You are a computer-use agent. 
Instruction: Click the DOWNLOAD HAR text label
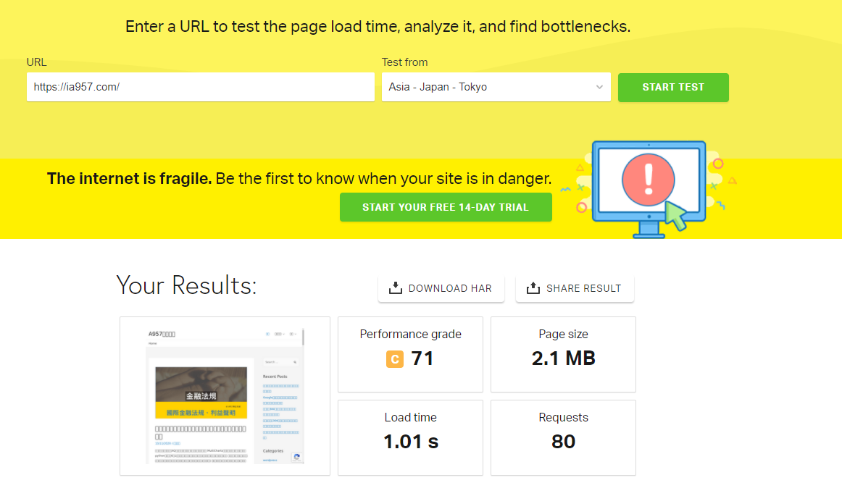[450, 288]
